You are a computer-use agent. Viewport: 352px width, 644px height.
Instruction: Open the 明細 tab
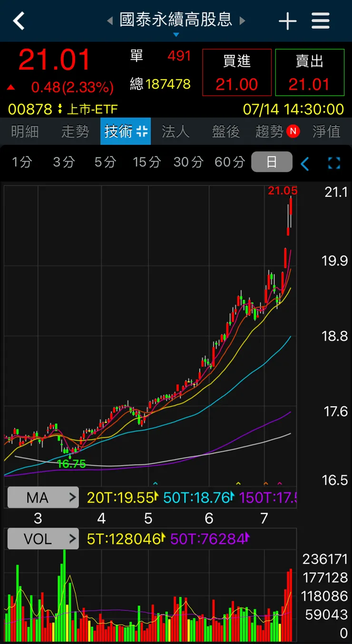(x=25, y=131)
